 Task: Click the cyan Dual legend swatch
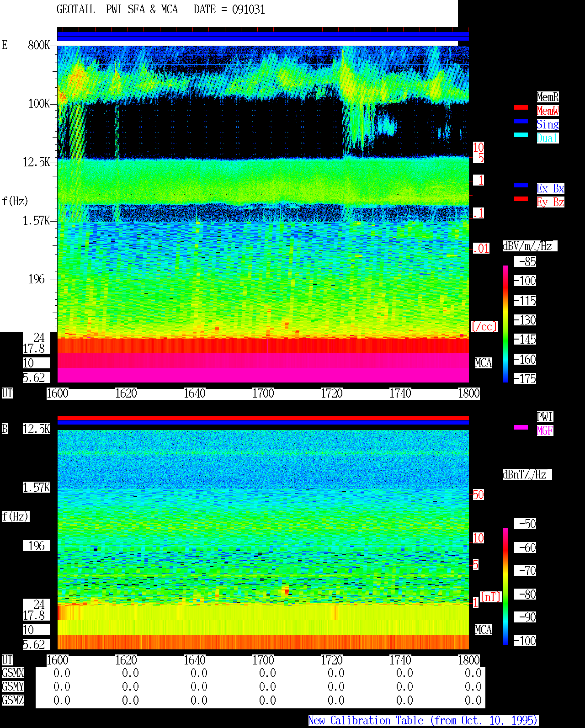pyautogui.click(x=521, y=135)
